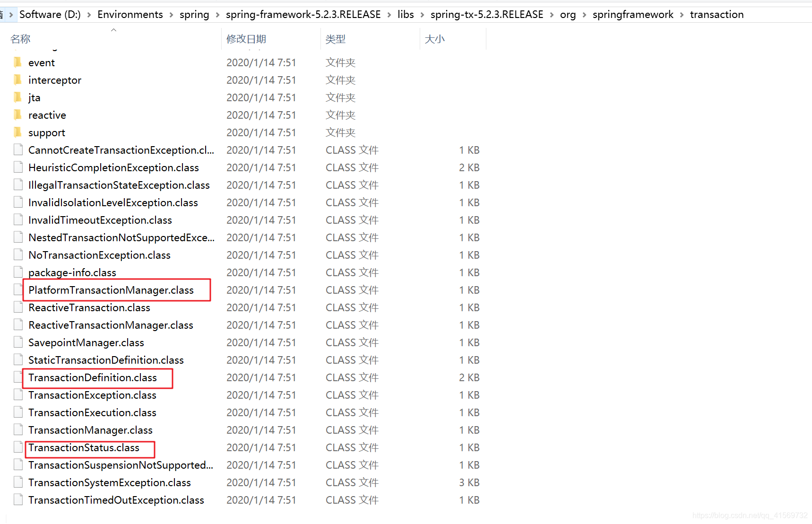Expand breadcrumb chevron after libs
812x524 pixels.
(422, 15)
